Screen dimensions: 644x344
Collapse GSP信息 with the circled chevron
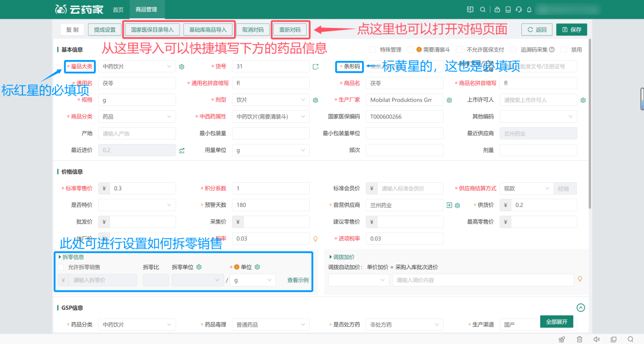click(x=580, y=308)
